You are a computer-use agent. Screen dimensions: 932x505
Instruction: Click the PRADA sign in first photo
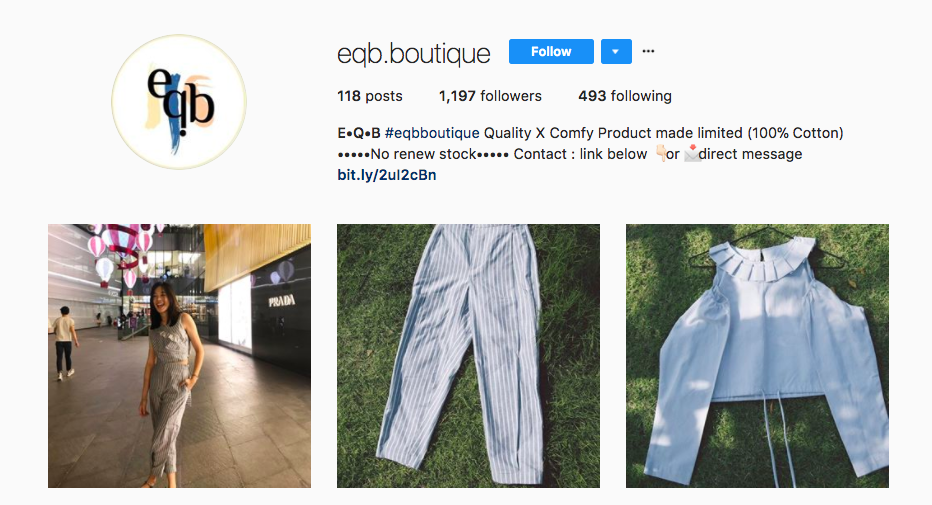click(281, 301)
